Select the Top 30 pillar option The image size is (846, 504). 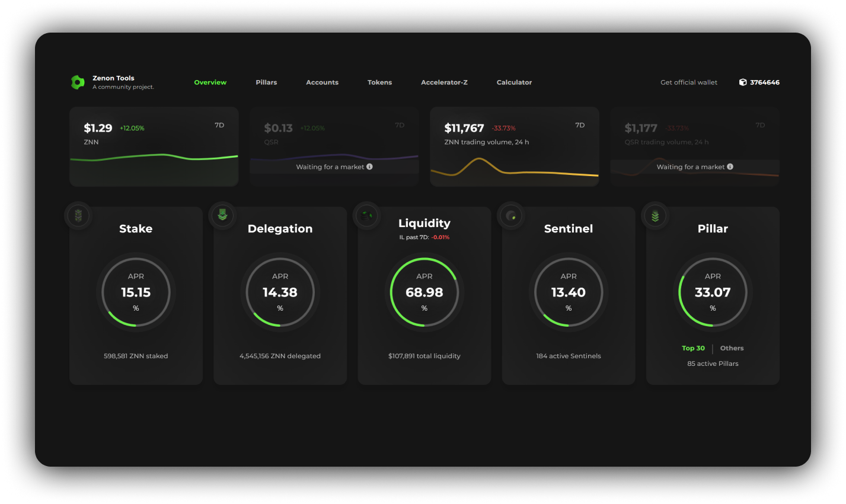click(693, 348)
